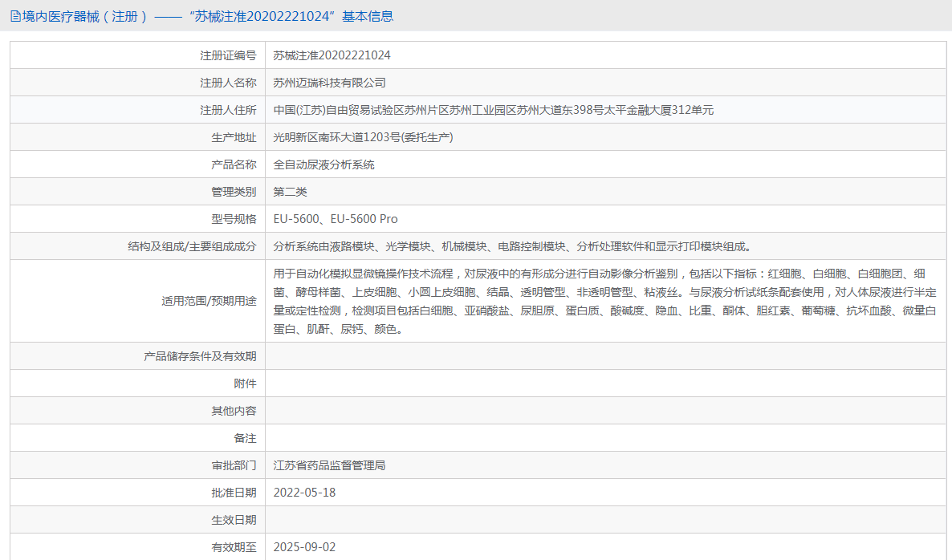The height and width of the screenshot is (560, 952).
Task: Click label '型号规格'
Action: click(x=234, y=219)
